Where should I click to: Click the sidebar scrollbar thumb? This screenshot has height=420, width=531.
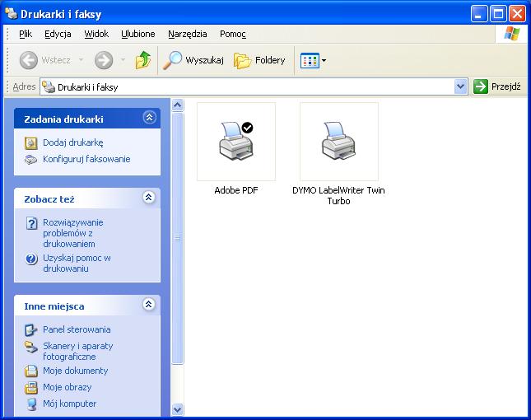pos(178,238)
